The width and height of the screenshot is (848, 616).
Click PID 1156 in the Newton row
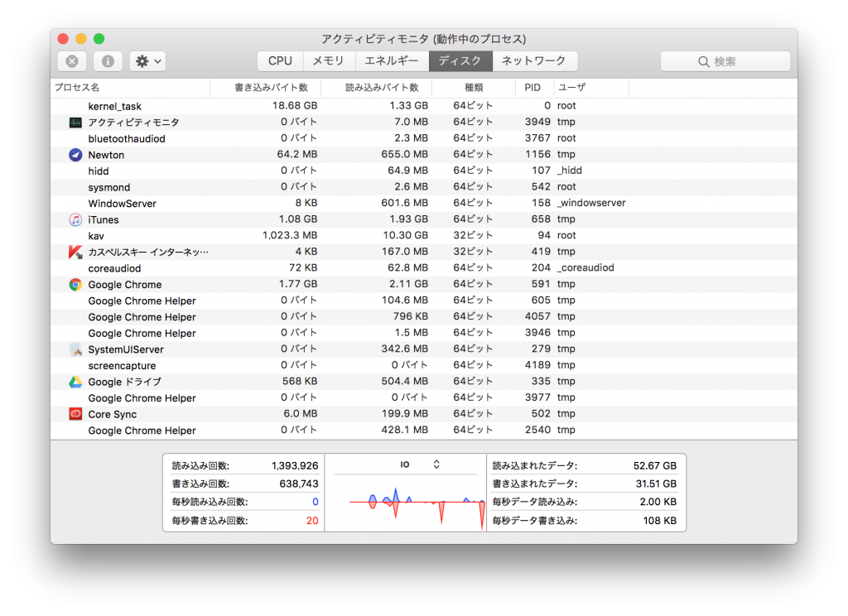pos(537,155)
